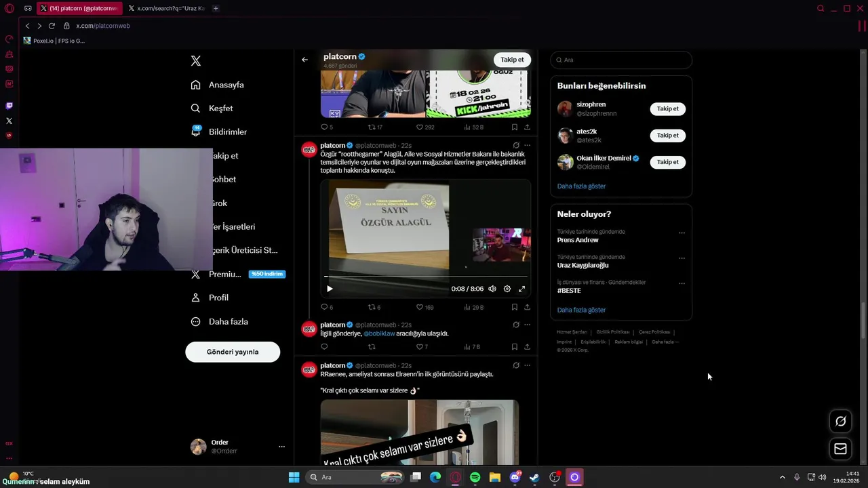Screen dimensions: 868x488
Task: Enter fullscreen on the video
Action: tap(522, 289)
